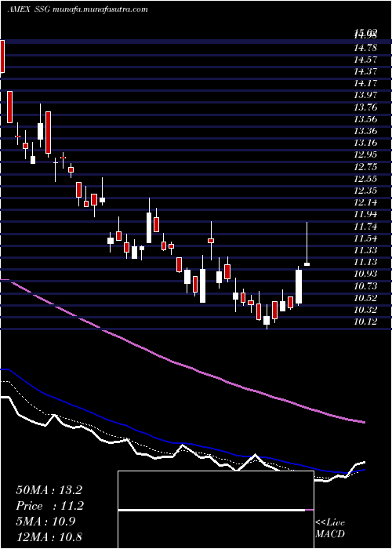Viewport: 392px width, 549px height.
Task: Select the 14.17 price axis label
Action: (365, 83)
